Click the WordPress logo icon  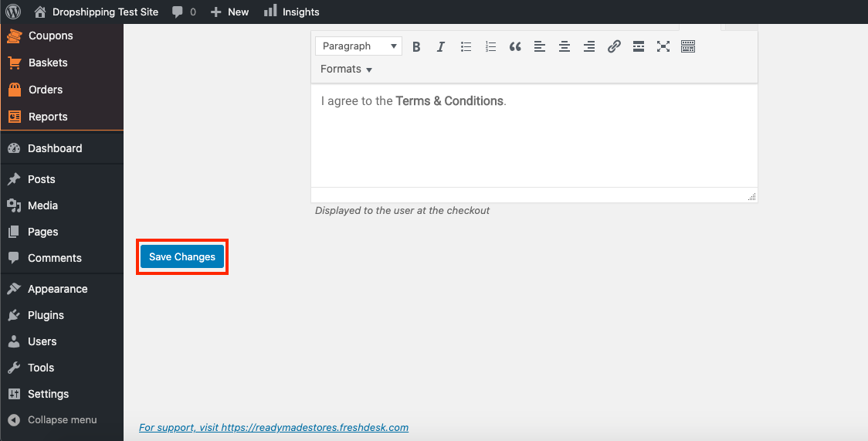pyautogui.click(x=12, y=12)
